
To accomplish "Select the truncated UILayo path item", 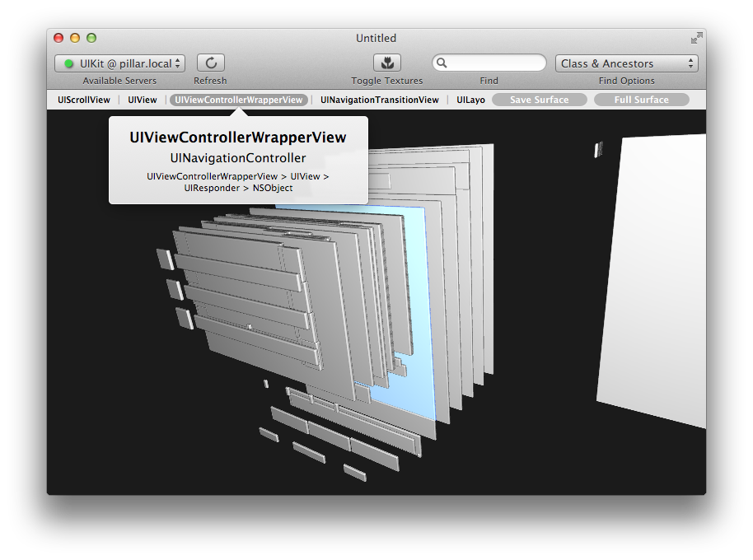I will [x=470, y=100].
